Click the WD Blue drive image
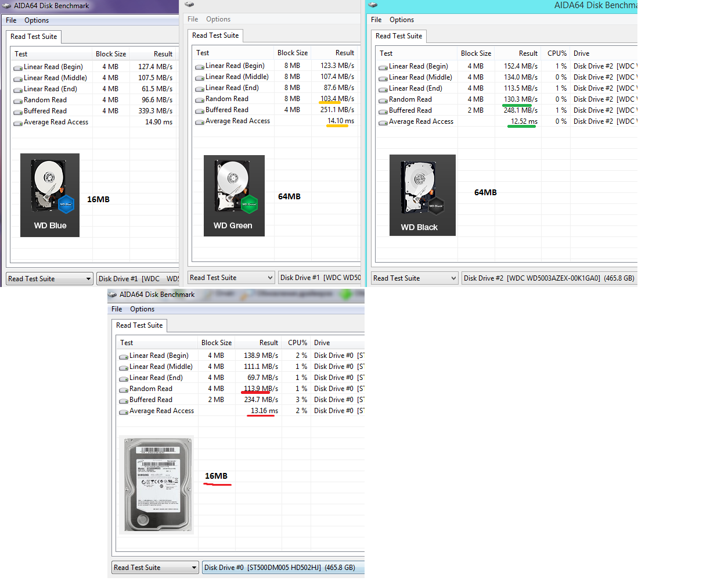This screenshot has height=581, width=728. pos(50,195)
